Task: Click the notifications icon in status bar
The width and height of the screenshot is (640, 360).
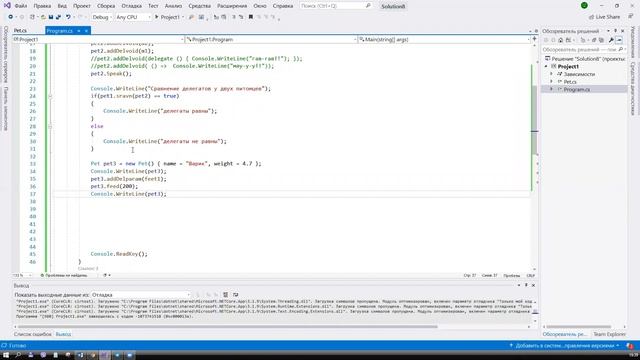Action: coord(630,346)
